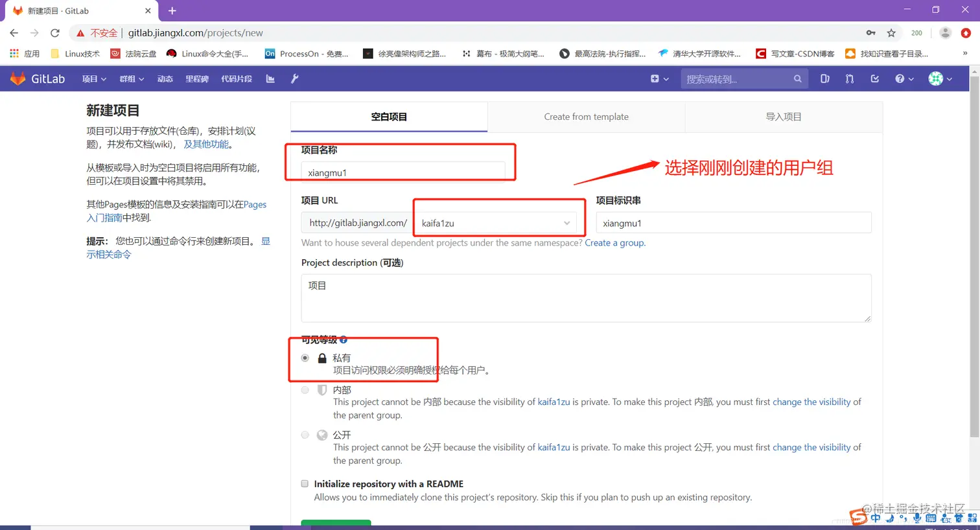Click the search magnifier icon
Screen dimensions: 980x530
coord(797,78)
